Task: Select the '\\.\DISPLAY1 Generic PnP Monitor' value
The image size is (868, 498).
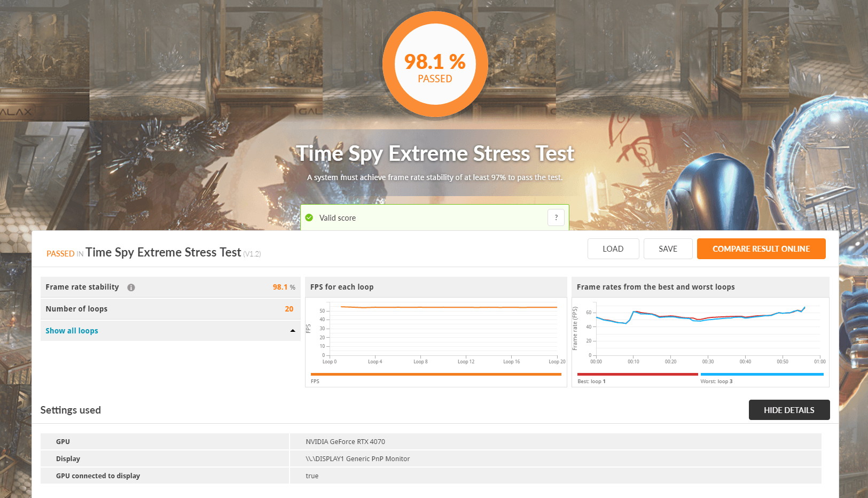Action: 357,459
